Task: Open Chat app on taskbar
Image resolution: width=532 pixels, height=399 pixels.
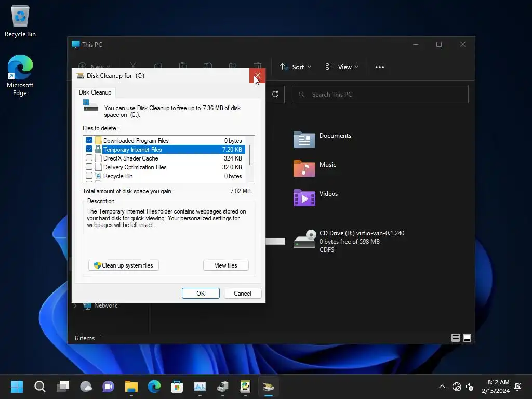Action: point(108,387)
